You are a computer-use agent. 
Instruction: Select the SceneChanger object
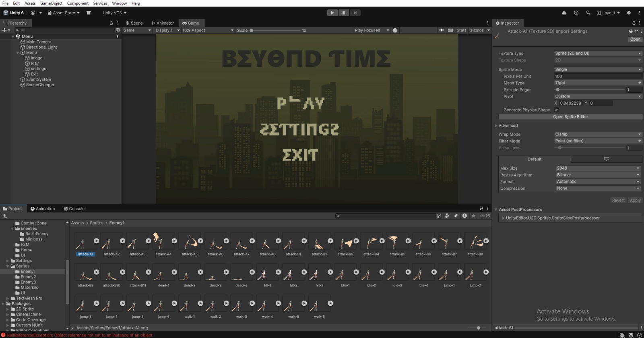(x=40, y=85)
